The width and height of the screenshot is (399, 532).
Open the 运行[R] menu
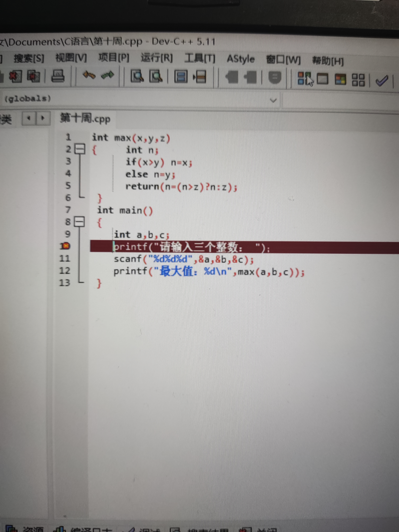coord(157,58)
